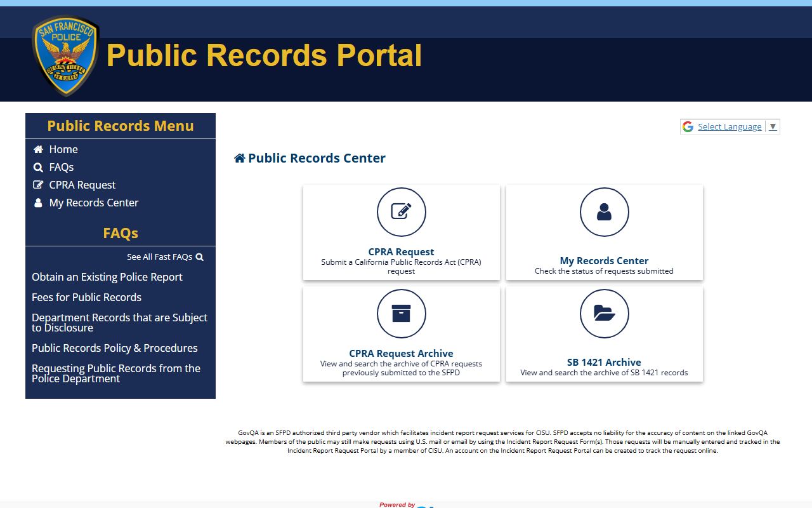The width and height of the screenshot is (812, 508).
Task: Click the Public Records Menu heading
Action: coord(121,126)
